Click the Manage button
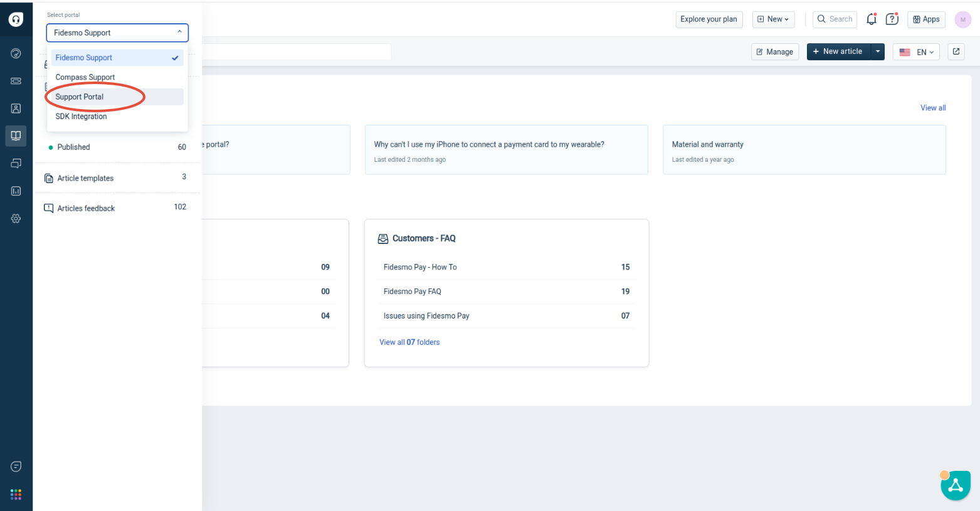The width and height of the screenshot is (980, 511). (775, 51)
